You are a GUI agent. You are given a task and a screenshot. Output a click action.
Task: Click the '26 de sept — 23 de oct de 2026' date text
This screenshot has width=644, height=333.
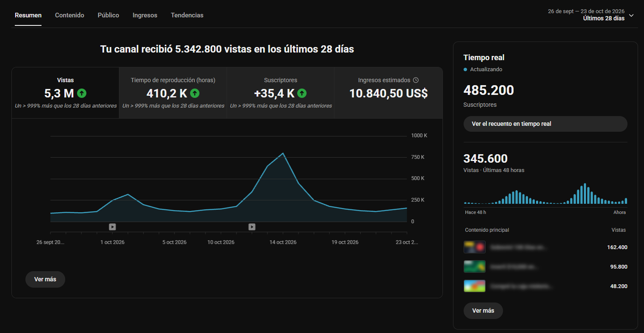[x=586, y=11]
